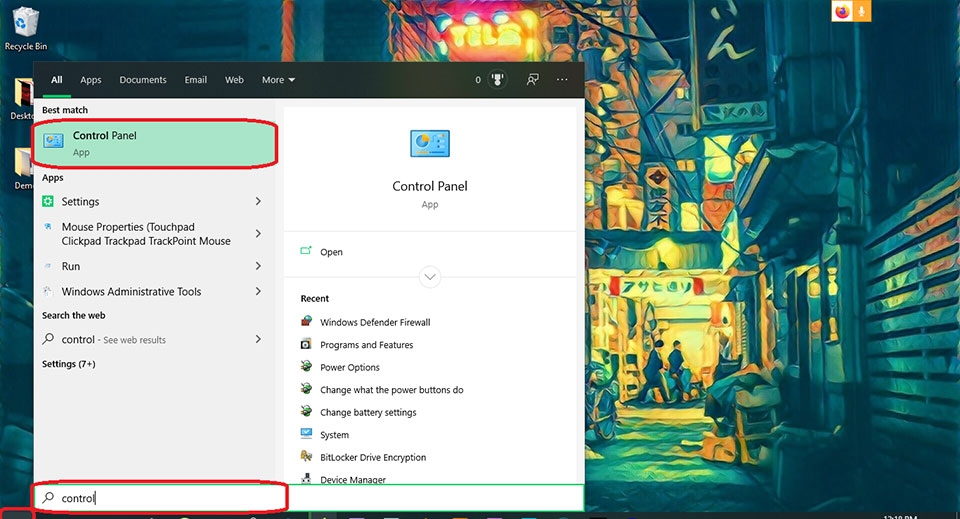Click the large Control Panel preview icon

pos(430,144)
